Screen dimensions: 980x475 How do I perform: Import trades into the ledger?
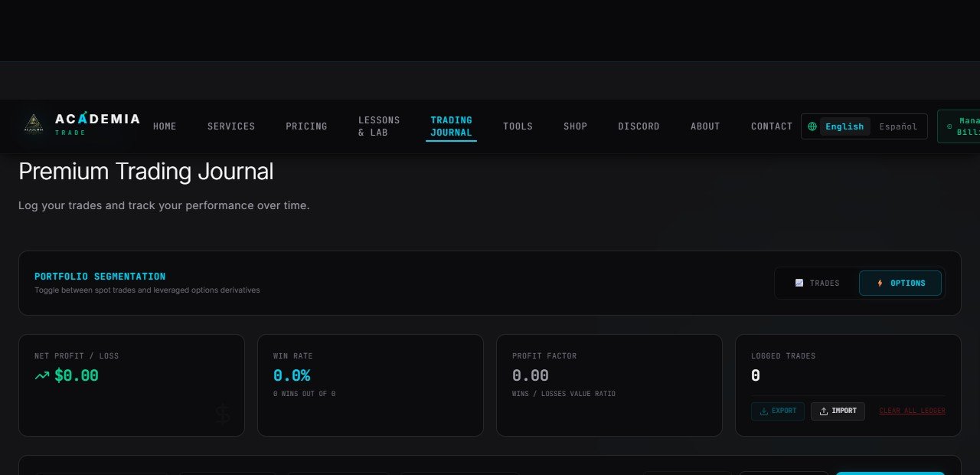tap(838, 411)
